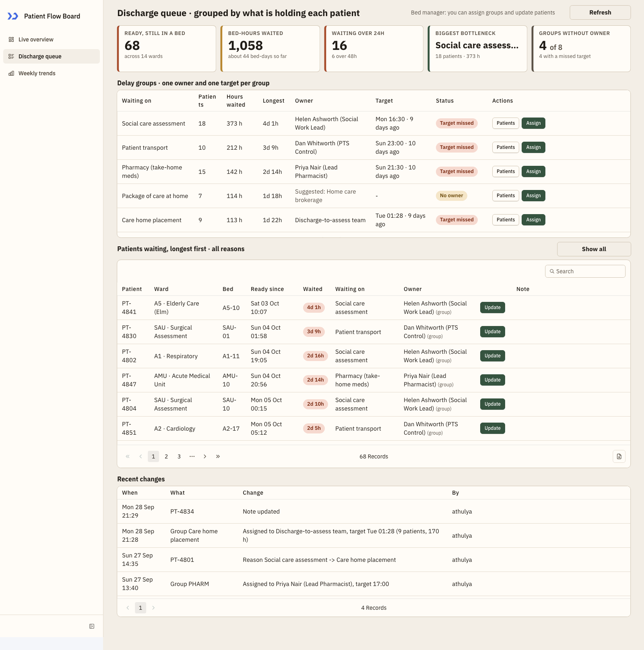
Task: Click the Discharge queue sidebar icon
Action: 11,56
